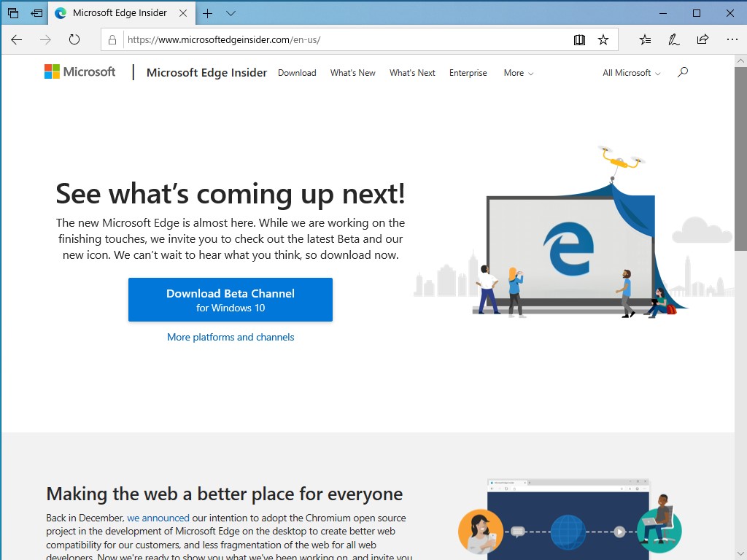Click Download Beta Channel for Windows 10
This screenshot has width=747, height=560.
[231, 299]
